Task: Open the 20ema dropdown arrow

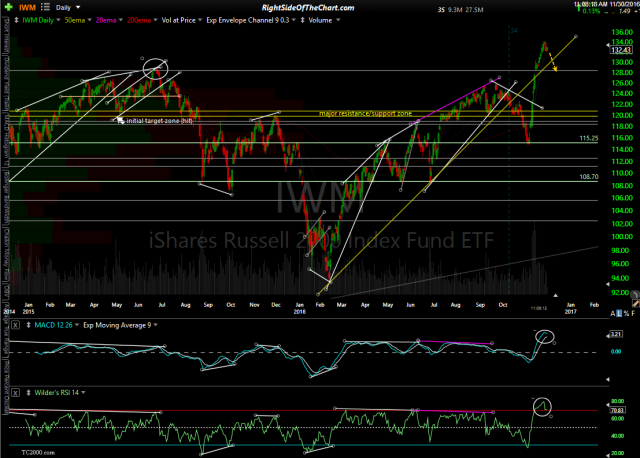Action: [121, 20]
